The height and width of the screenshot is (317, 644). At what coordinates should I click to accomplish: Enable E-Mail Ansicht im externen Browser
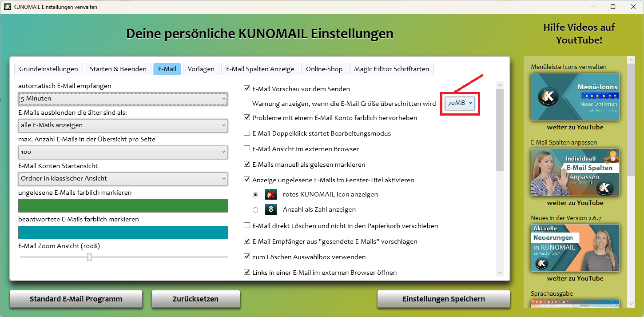[x=247, y=148]
